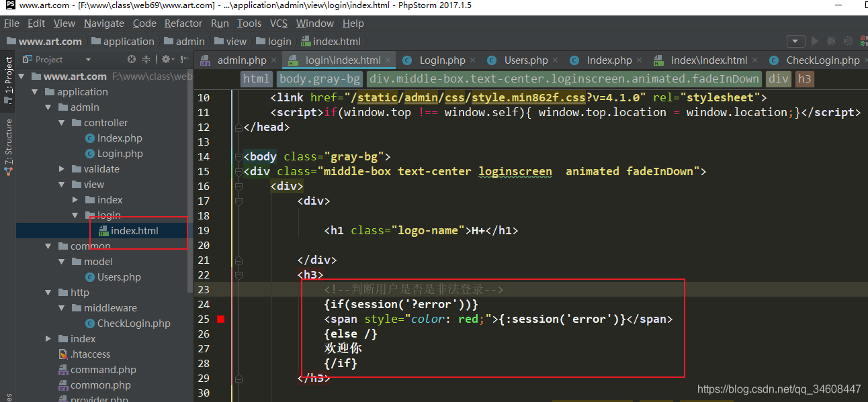Select Index.php in the controller folder

coord(120,138)
